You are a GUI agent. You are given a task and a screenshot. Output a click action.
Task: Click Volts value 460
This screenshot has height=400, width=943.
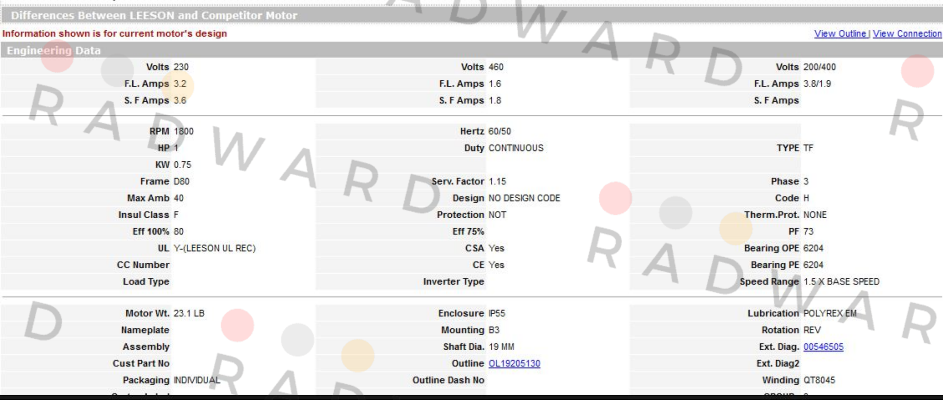click(x=496, y=67)
